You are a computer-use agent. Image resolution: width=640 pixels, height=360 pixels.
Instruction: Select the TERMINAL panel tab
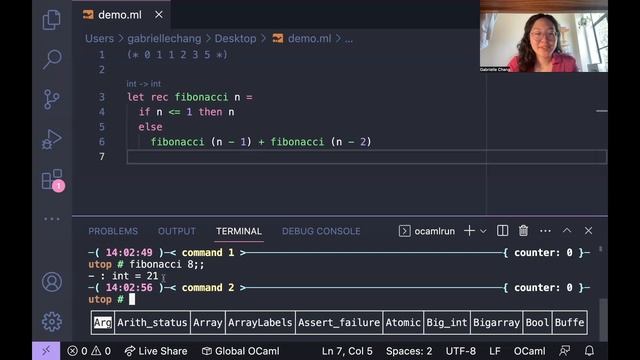click(x=239, y=231)
